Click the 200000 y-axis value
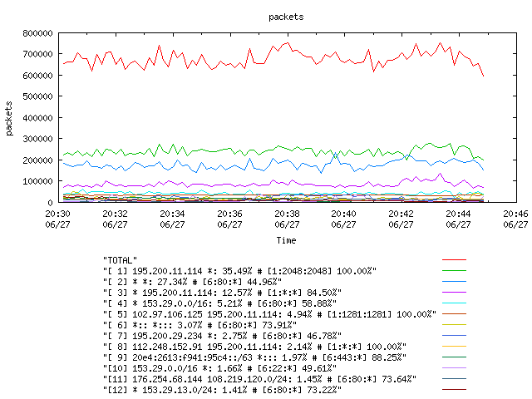The height and width of the screenshot is (399, 532). 37,160
